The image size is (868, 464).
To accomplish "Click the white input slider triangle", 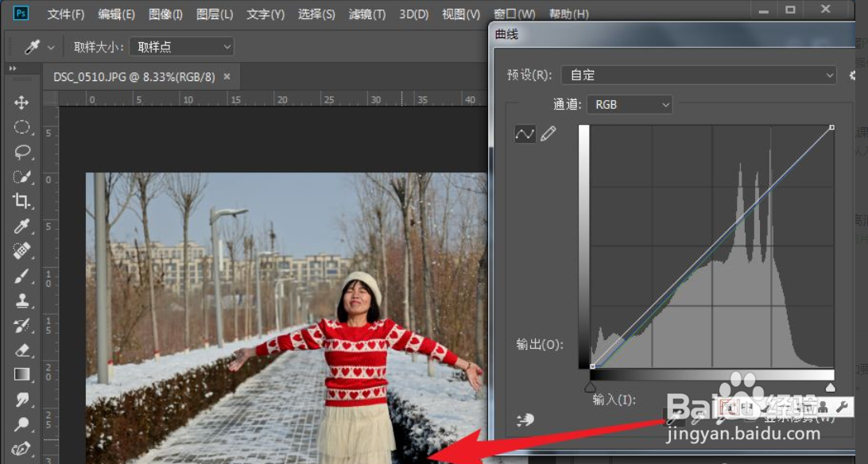I will tap(831, 387).
